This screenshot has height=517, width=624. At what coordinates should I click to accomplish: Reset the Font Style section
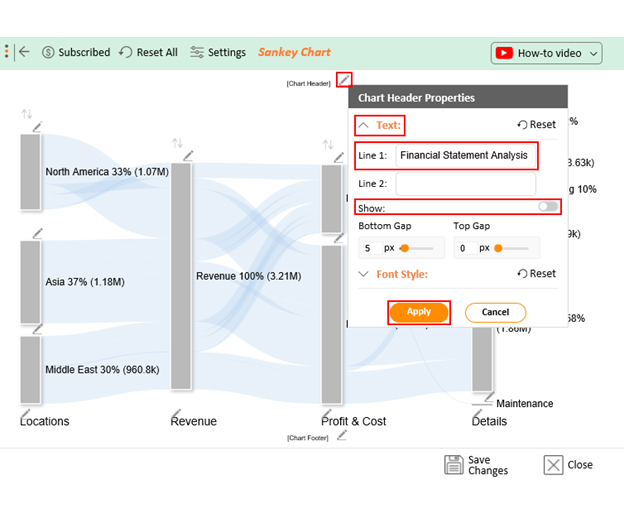536,274
